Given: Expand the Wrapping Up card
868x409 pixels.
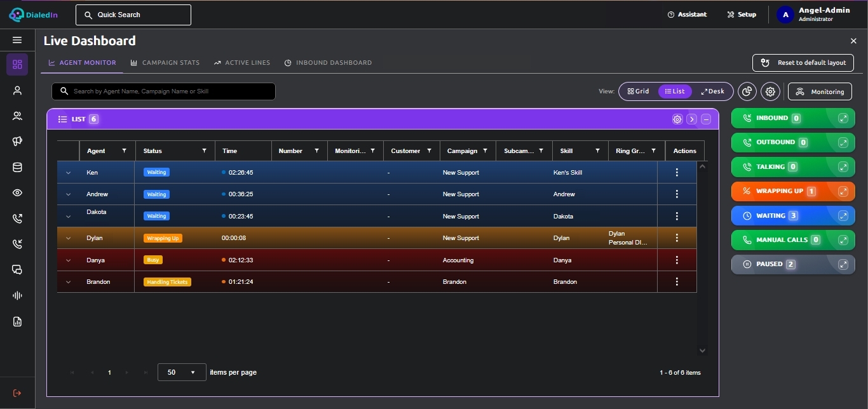Looking at the screenshot, I should (x=843, y=191).
